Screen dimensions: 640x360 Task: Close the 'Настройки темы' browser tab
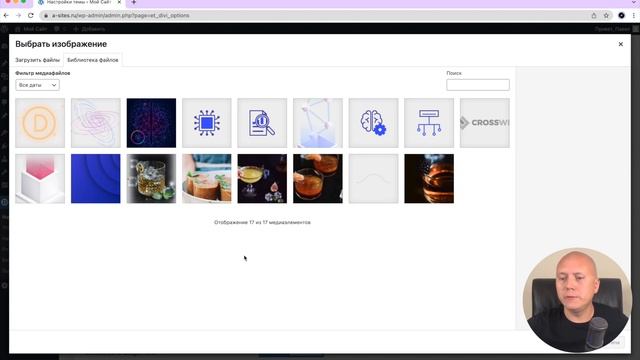tap(119, 2)
